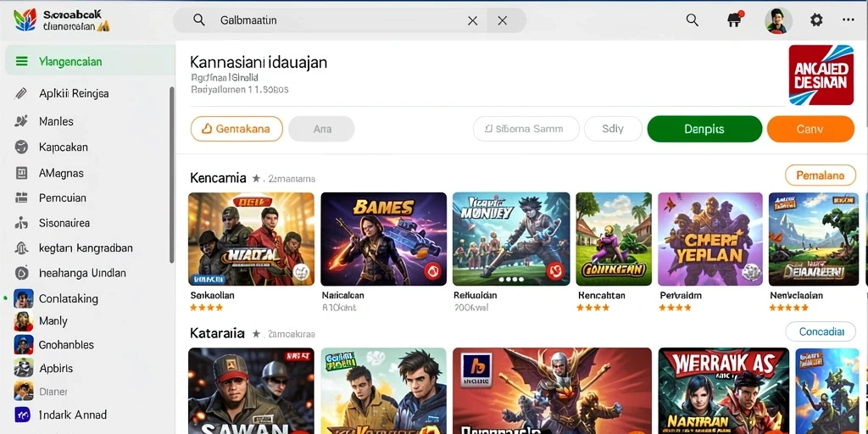
Task: Open the store icon with red notification dot
Action: [735, 20]
